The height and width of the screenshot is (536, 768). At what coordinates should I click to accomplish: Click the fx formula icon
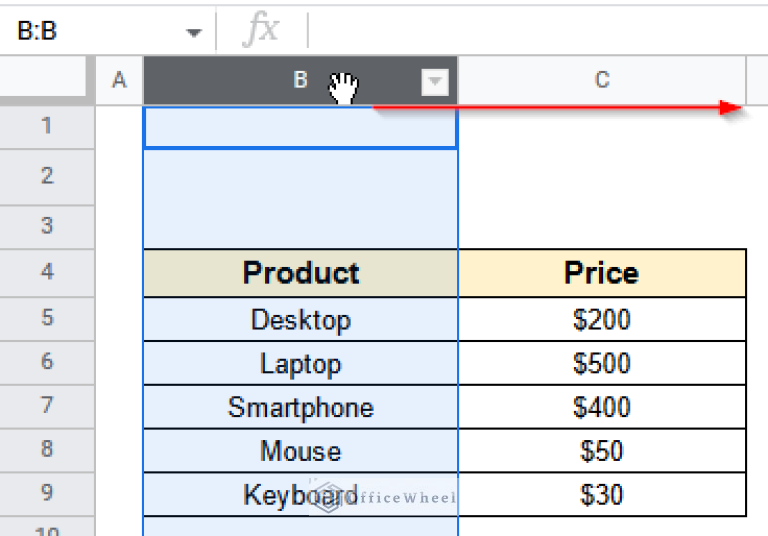coord(261,31)
